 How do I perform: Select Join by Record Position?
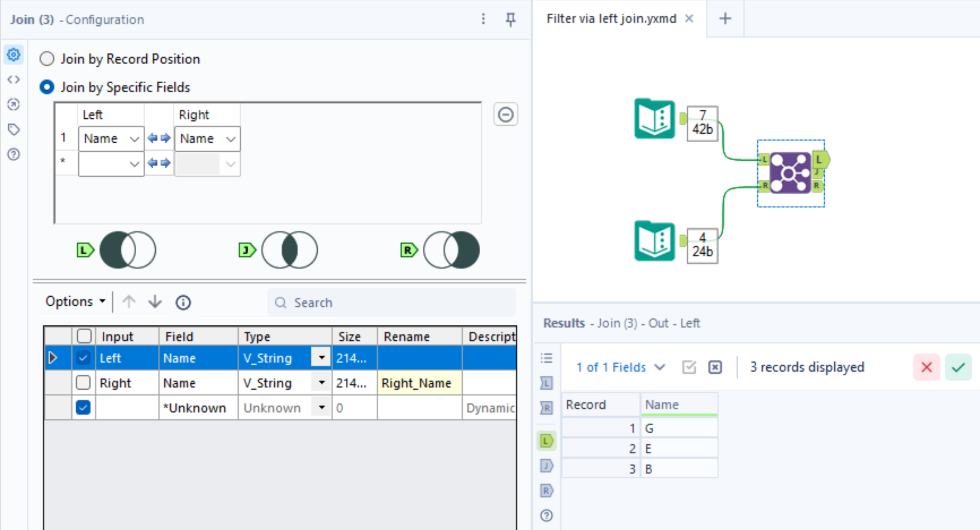pyautogui.click(x=47, y=59)
